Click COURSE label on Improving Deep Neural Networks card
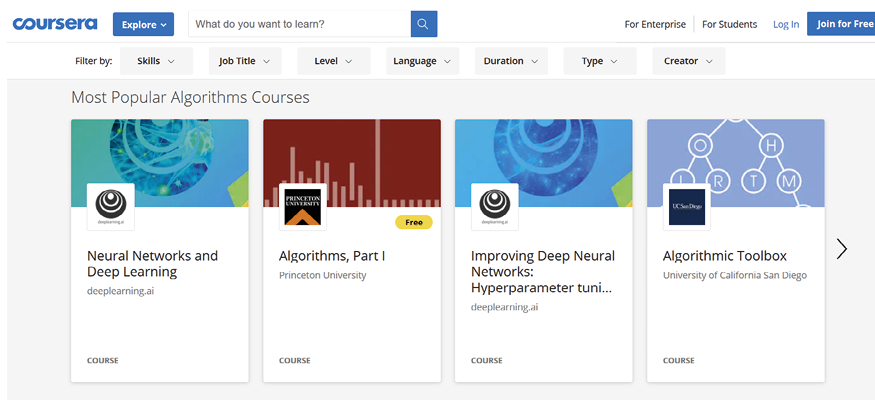The image size is (875, 400). 487,360
